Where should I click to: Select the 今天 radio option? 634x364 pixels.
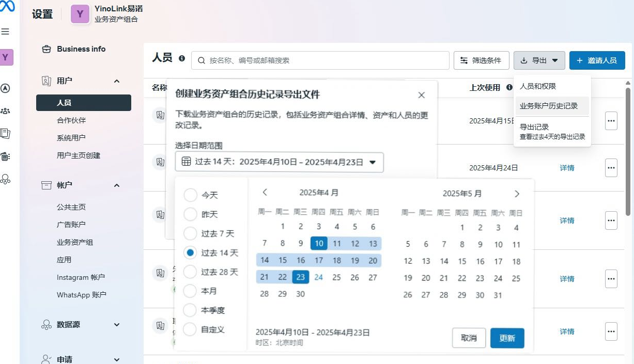pyautogui.click(x=191, y=195)
